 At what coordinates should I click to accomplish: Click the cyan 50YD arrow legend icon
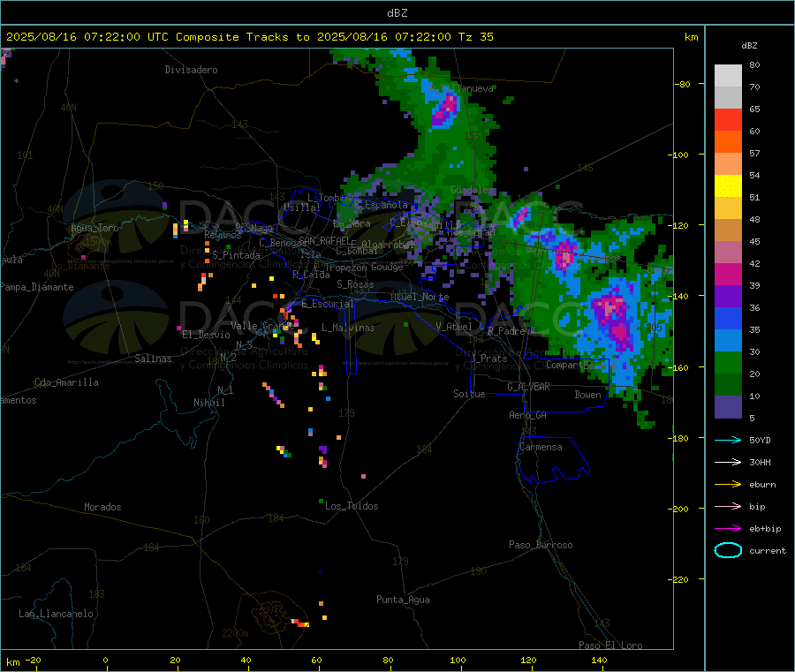728,440
